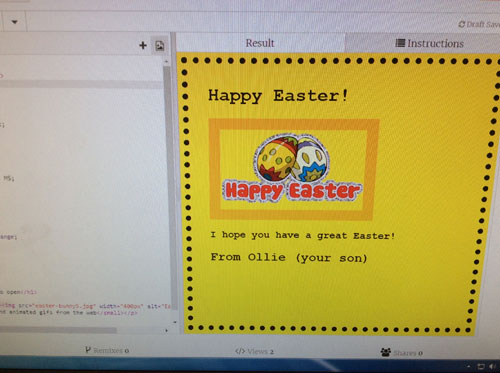Show hidden system tray icons
This screenshot has width=500, height=373.
[470, 366]
